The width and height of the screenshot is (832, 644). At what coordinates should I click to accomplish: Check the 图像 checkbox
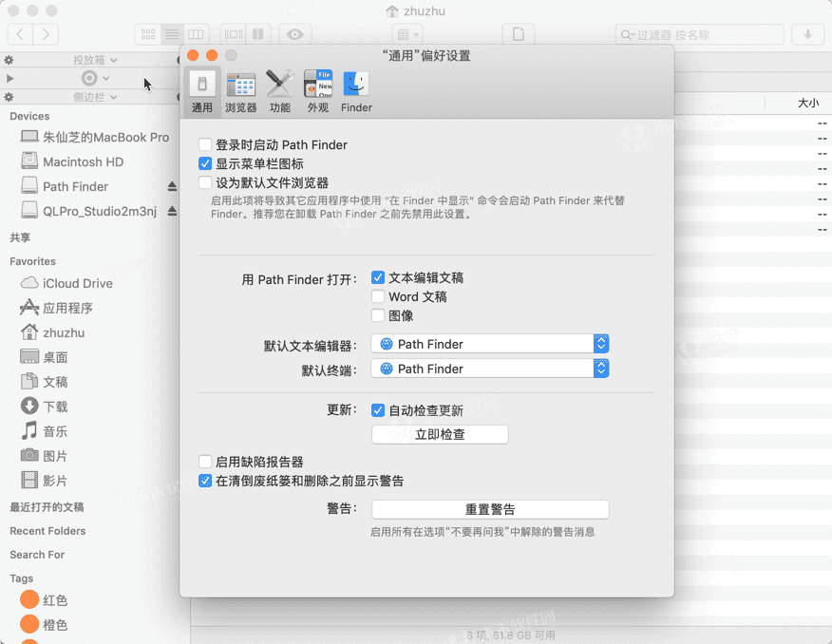tap(378, 315)
